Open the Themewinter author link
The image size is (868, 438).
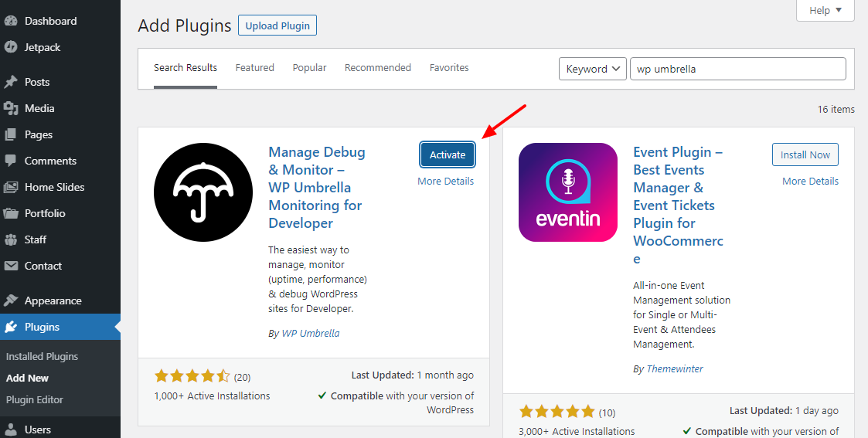(675, 369)
